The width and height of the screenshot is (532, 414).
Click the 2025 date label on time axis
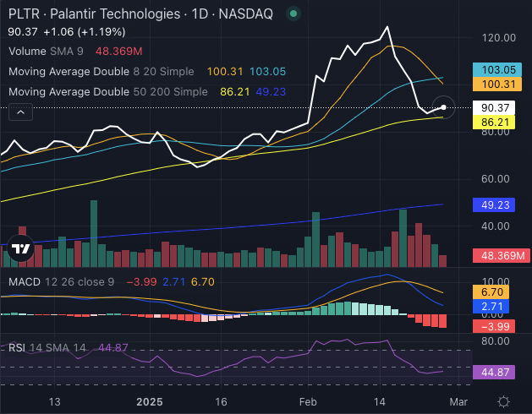(x=150, y=402)
